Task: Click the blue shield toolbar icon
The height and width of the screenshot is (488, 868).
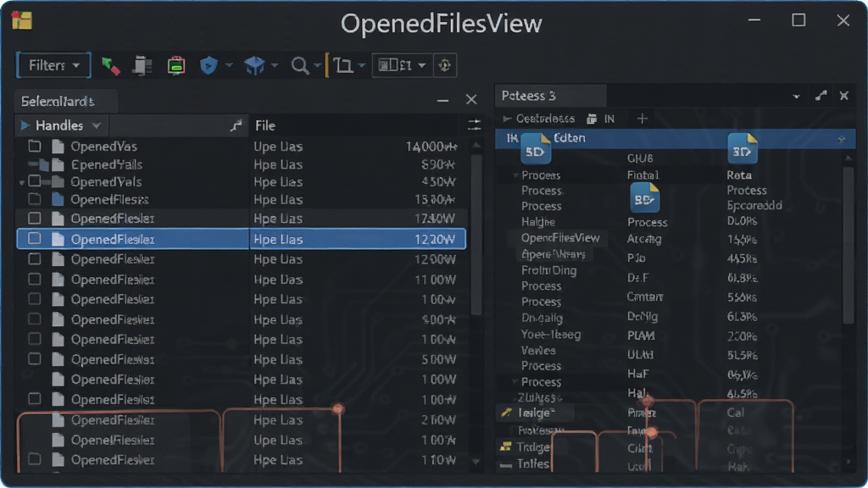Action: [209, 66]
